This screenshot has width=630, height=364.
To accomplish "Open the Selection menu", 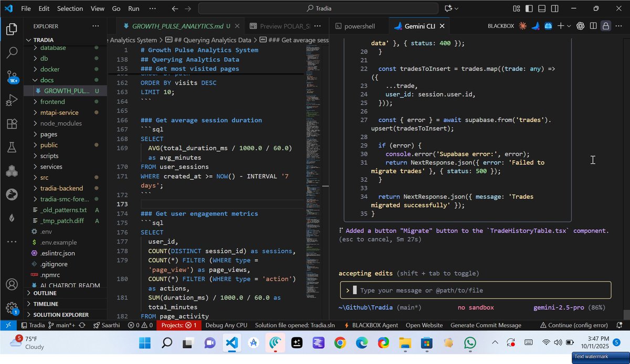I will tap(70, 8).
